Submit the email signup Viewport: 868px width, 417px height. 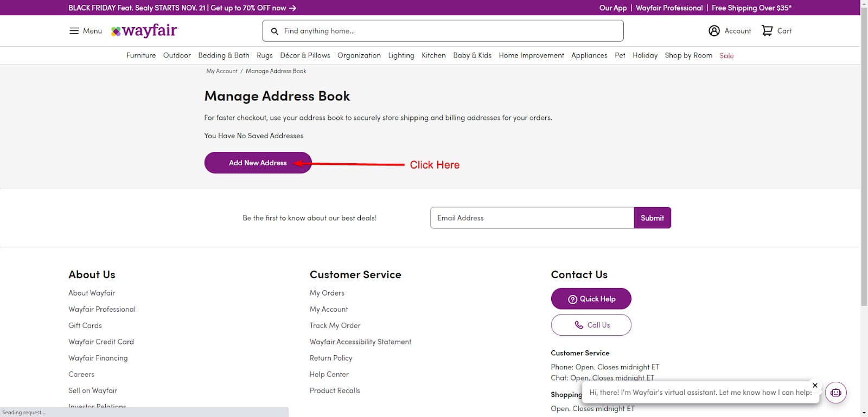pyautogui.click(x=652, y=218)
